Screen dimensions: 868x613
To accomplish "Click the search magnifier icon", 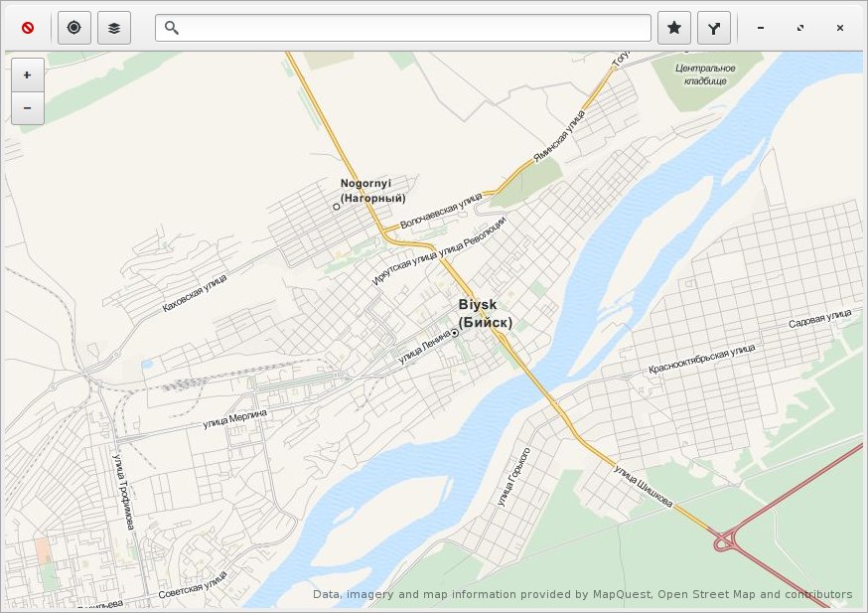I will tap(172, 28).
